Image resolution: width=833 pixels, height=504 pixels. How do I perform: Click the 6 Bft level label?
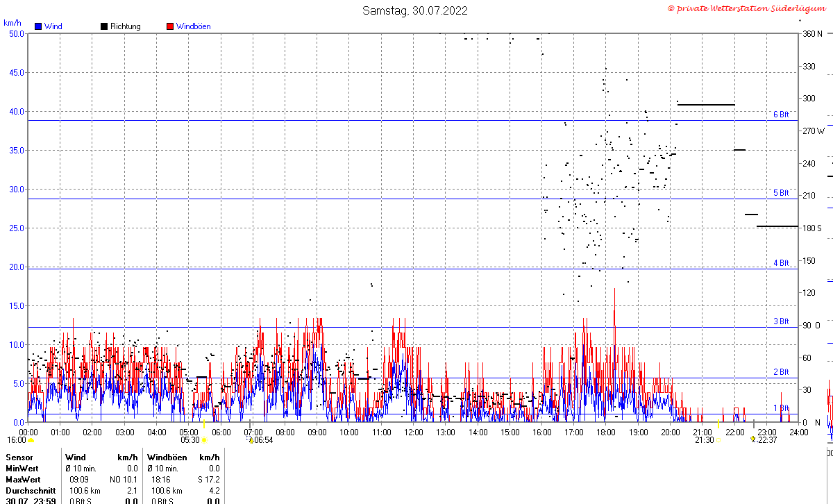coord(782,115)
